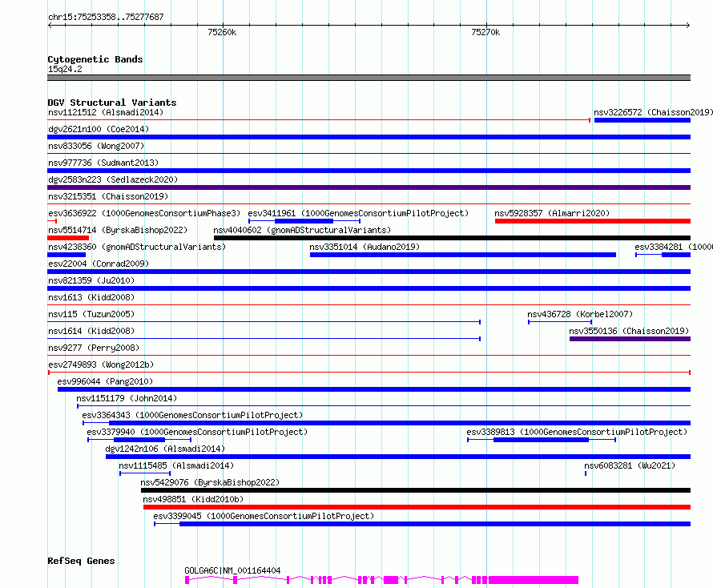
Task: Click the nsv3215351 (Chaisson2019) label
Action: [x=108, y=196]
